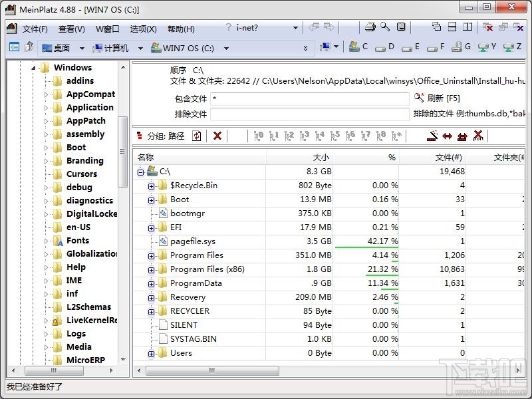This screenshot has width=532, height=399.
Task: Expand the Users folder row
Action: pos(152,354)
